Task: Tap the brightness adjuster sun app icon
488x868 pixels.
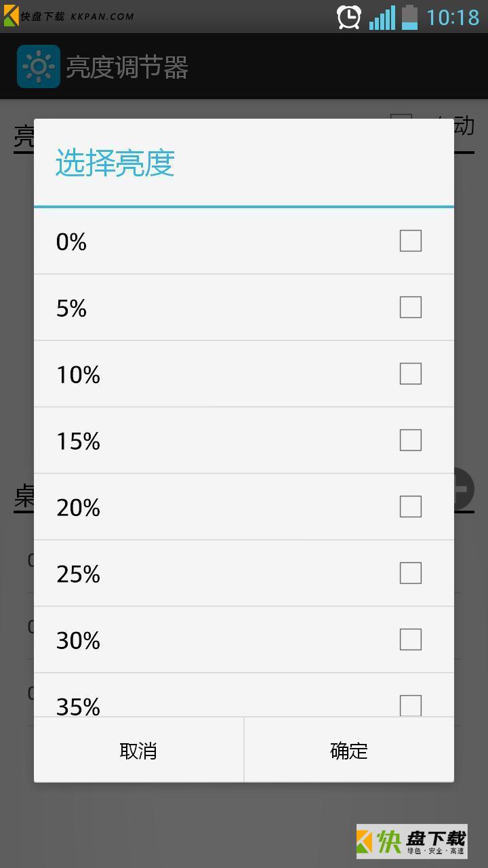Action: pyautogui.click(x=39, y=66)
